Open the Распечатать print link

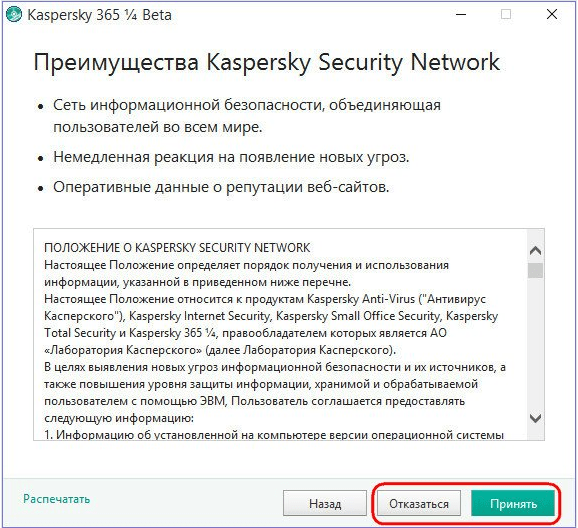pyautogui.click(x=56, y=499)
